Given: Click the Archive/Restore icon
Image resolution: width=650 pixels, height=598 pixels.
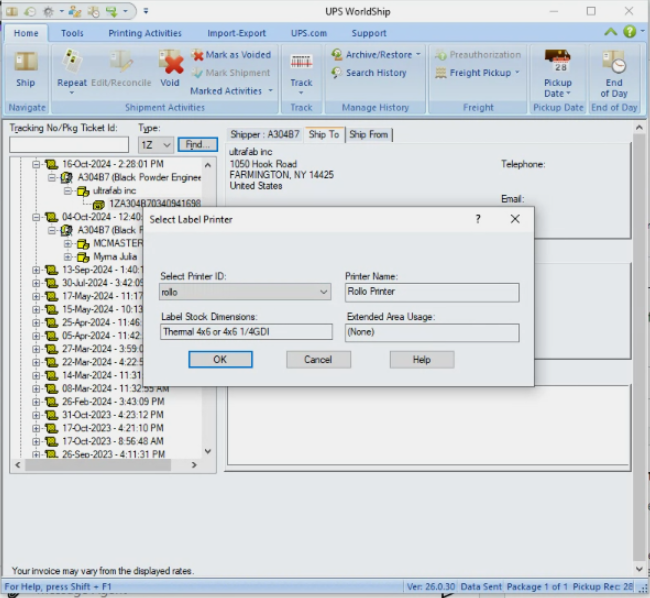Looking at the screenshot, I should (x=337, y=54).
